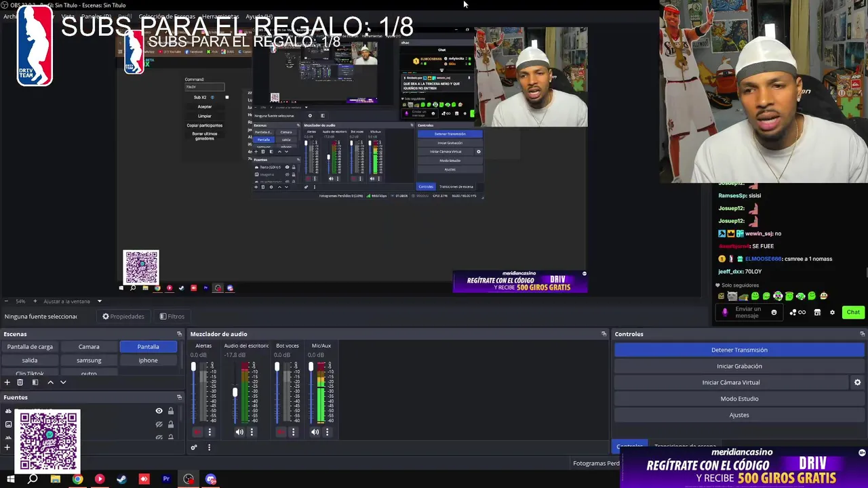Select the Pantalla de carga scene

[x=30, y=346]
